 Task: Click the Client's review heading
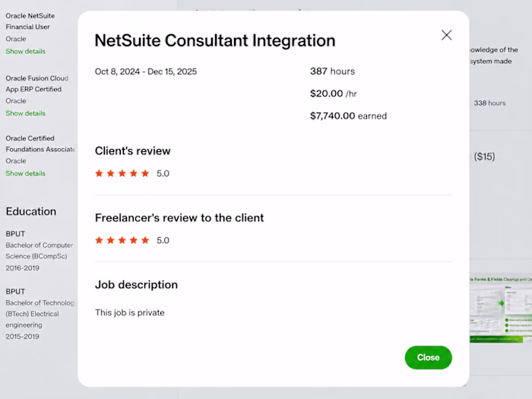(133, 150)
